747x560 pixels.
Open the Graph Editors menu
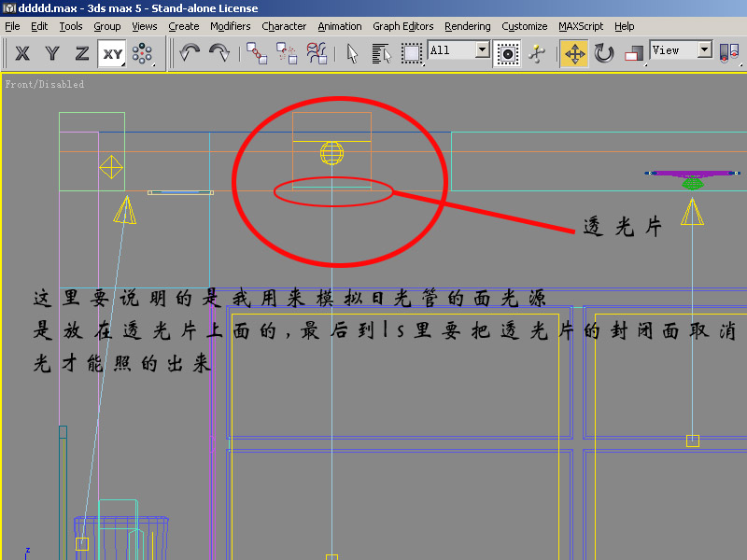[x=403, y=26]
